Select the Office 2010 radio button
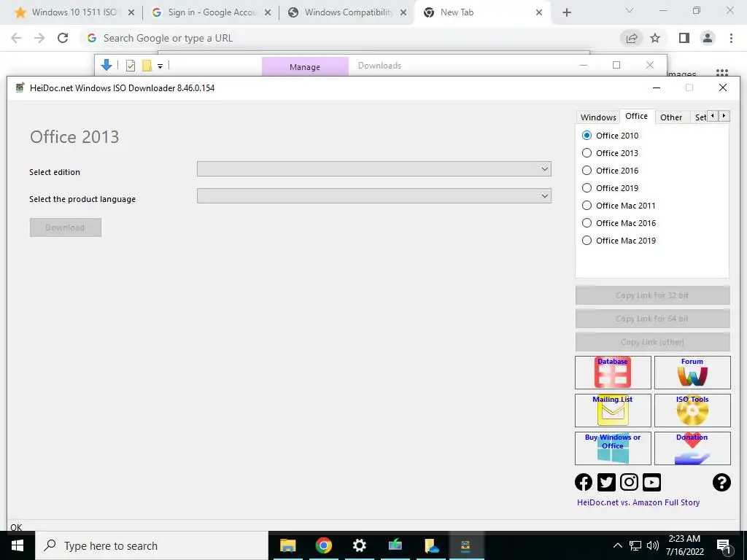 click(x=587, y=135)
